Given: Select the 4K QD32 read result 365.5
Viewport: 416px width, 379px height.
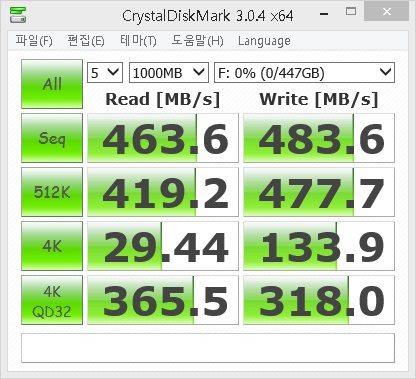Looking at the screenshot, I should coord(163,300).
